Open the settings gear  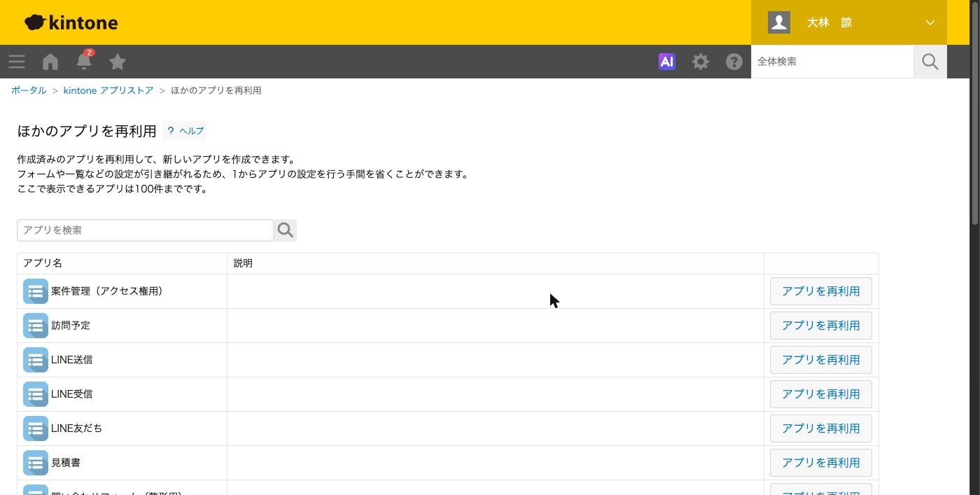[x=701, y=62]
